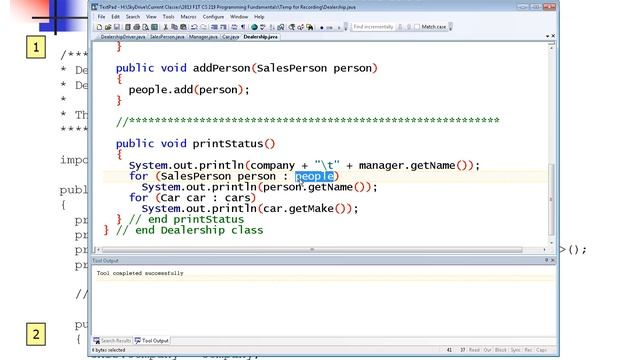The image size is (640, 360).
Task: Redo the last undone edit
Action: (x=203, y=27)
